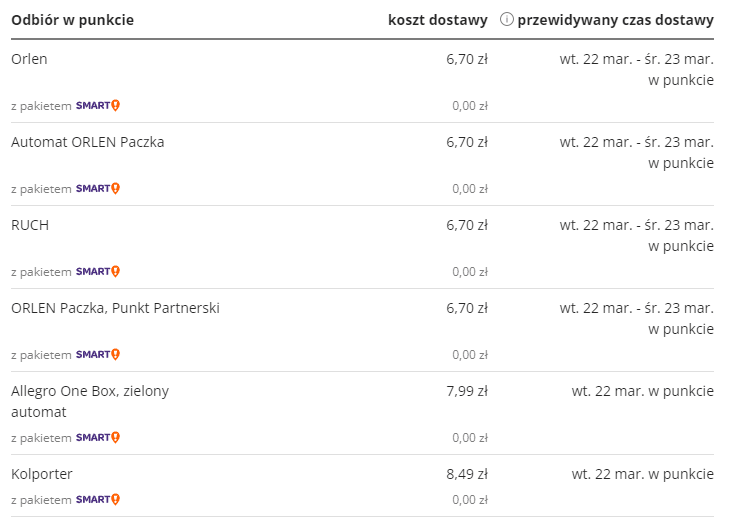Click the SMART logo under Orlen
Image resolution: width=735 pixels, height=521 pixels.
pos(98,106)
